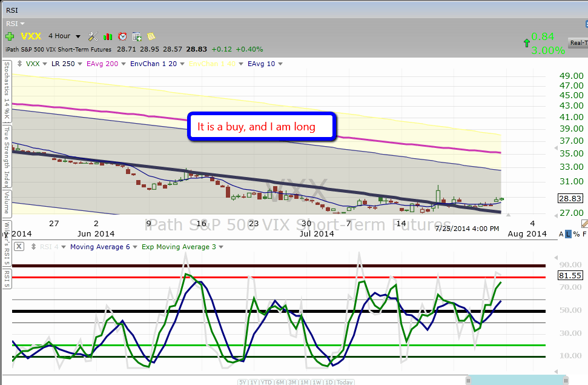Toggle the % percent scale option
Image resolution: width=588 pixels, height=385 pixels.
(x=576, y=234)
